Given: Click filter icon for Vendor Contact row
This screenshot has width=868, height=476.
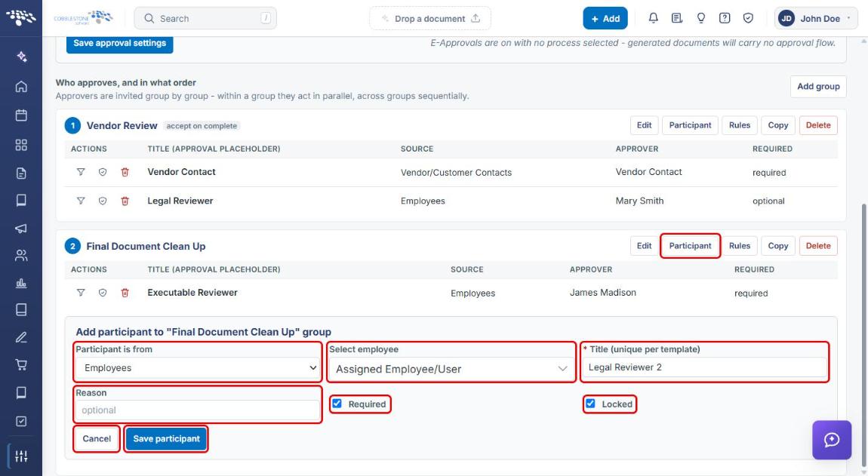Looking at the screenshot, I should [81, 171].
